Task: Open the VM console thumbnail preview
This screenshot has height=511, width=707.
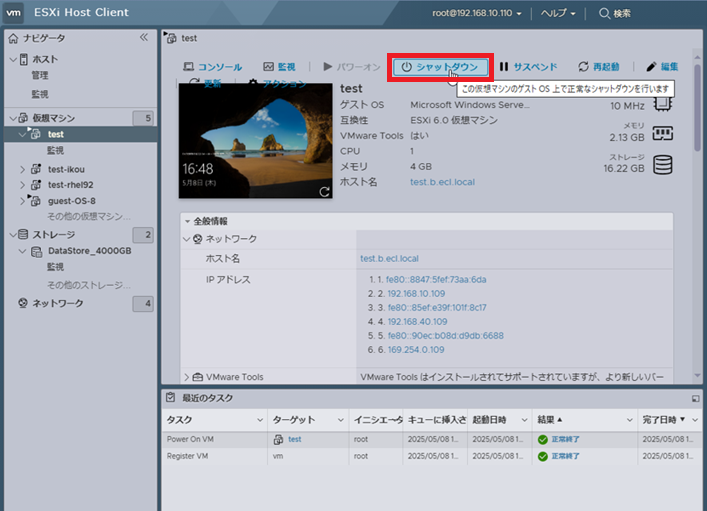Action: click(256, 141)
